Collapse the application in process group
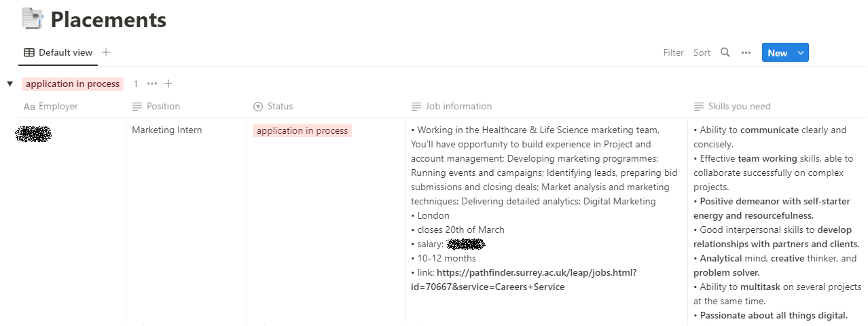The height and width of the screenshot is (326, 868). (x=10, y=84)
